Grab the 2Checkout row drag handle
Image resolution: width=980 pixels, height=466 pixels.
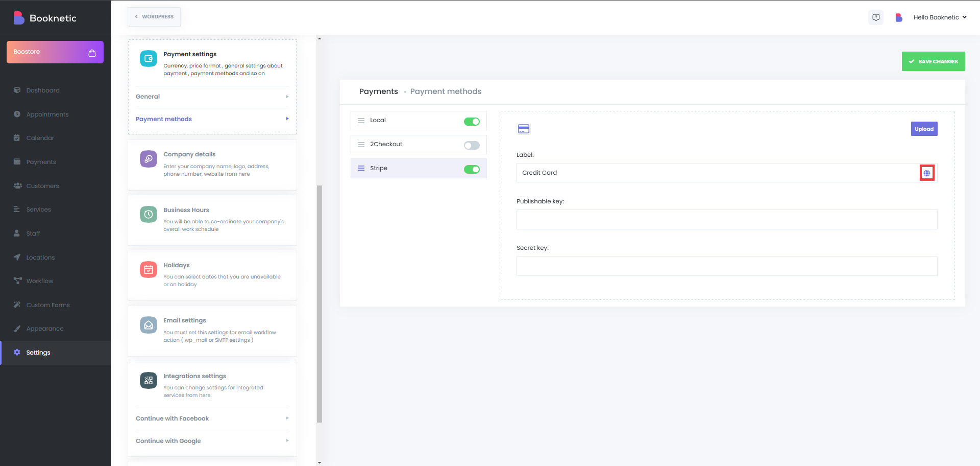361,145
